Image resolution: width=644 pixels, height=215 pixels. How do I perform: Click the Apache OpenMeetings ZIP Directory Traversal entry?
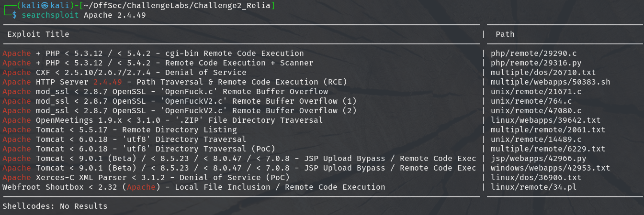[163, 120]
